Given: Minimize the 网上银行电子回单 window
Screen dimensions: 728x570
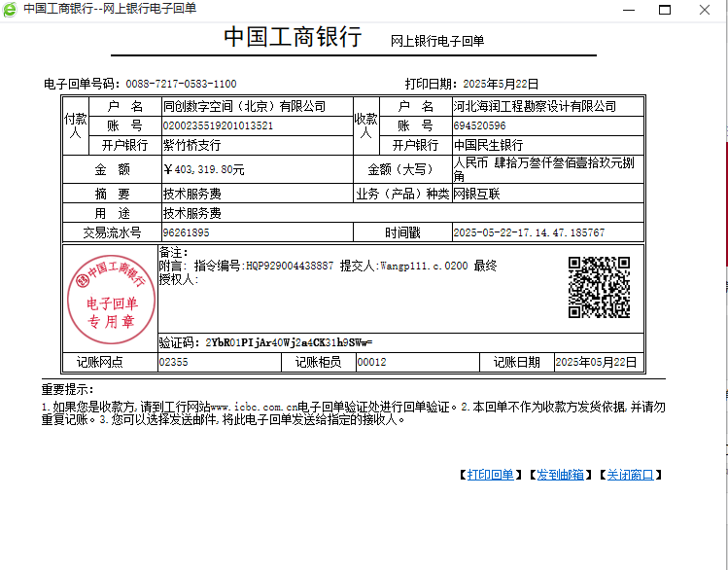Looking at the screenshot, I should click(x=629, y=10).
